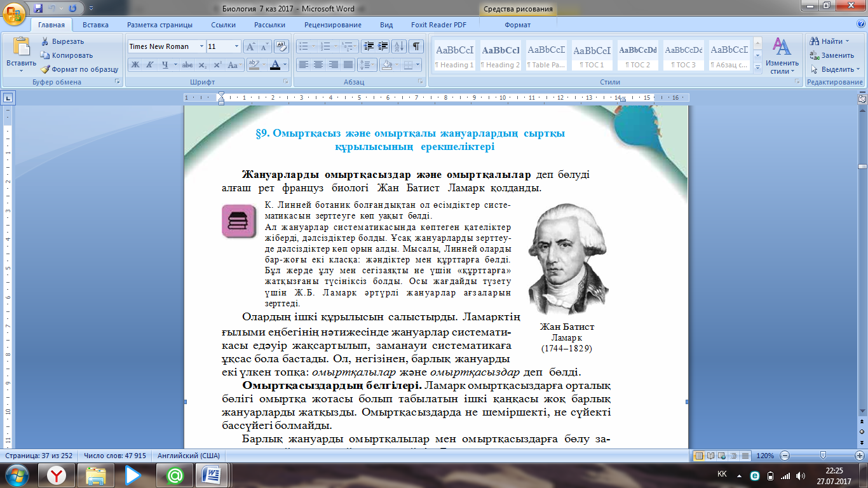
Task: Open Изменить стили dropdown
Action: coord(782,56)
